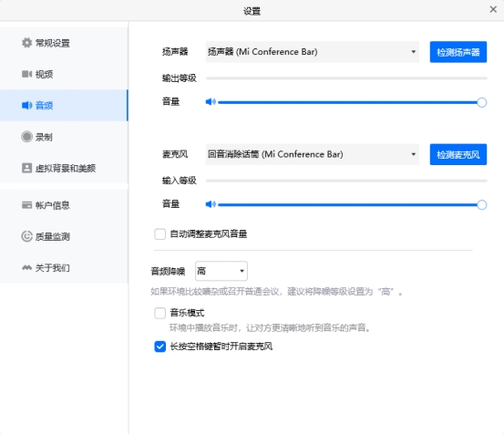Click the gear icon for 常规设置

click(x=26, y=43)
